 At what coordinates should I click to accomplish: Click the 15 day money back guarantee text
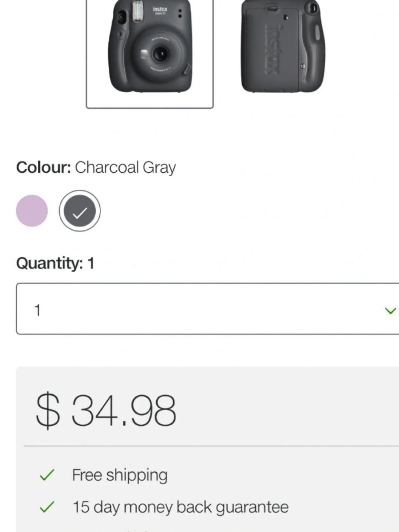pos(180,507)
